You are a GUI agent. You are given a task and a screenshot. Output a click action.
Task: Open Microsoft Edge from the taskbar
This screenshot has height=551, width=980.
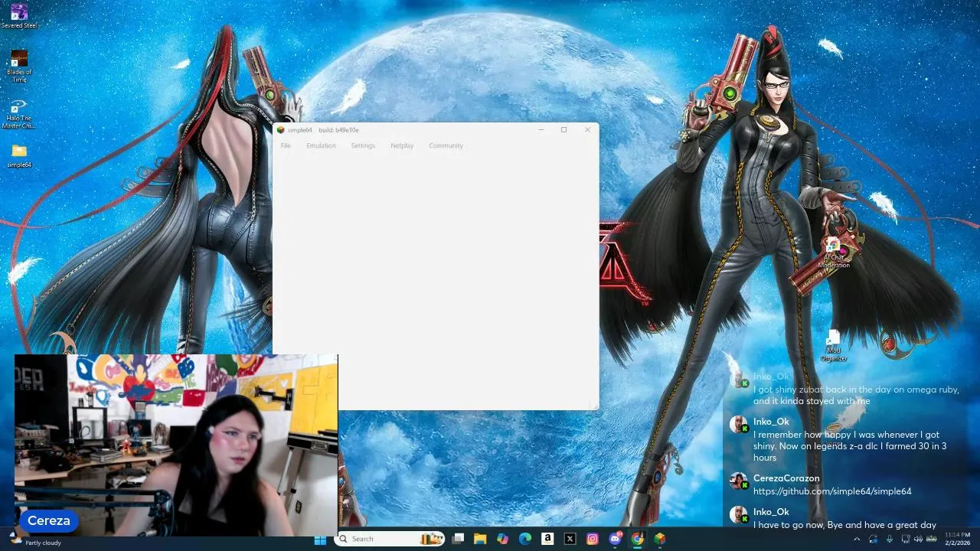[x=525, y=539]
